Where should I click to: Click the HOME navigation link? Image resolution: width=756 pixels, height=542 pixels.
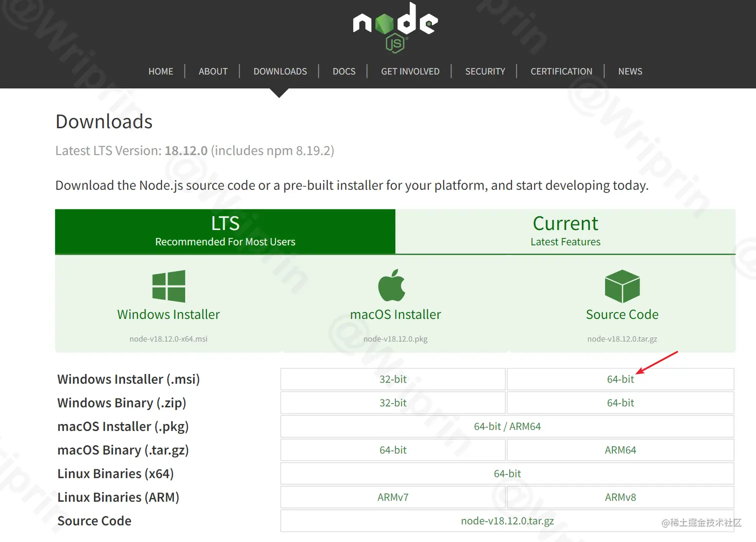click(x=160, y=71)
